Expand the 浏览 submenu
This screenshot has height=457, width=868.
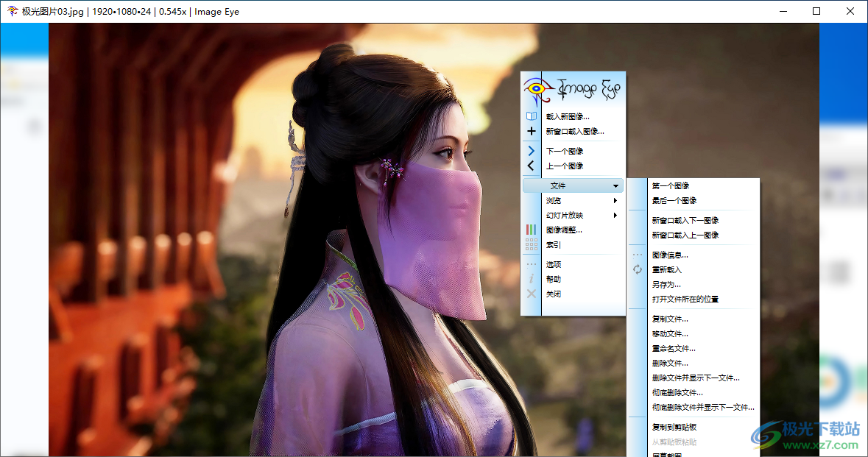click(x=615, y=199)
